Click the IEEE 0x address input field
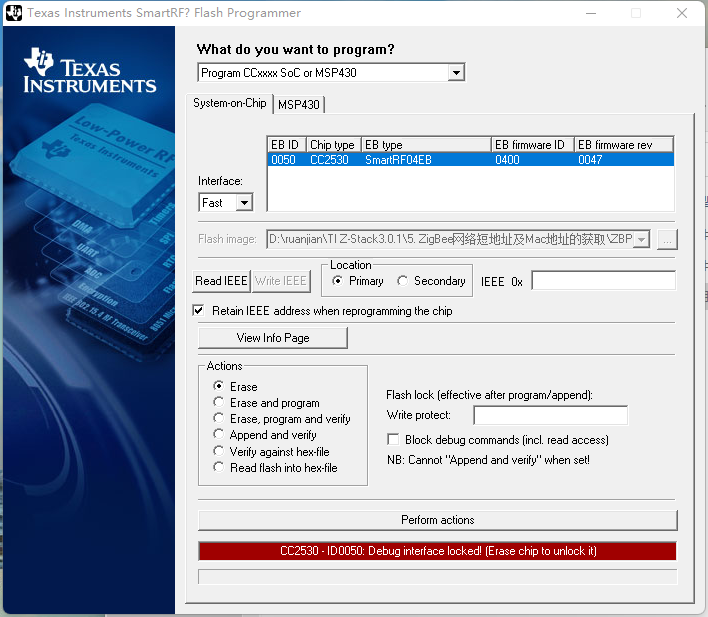The width and height of the screenshot is (708, 617). click(604, 280)
